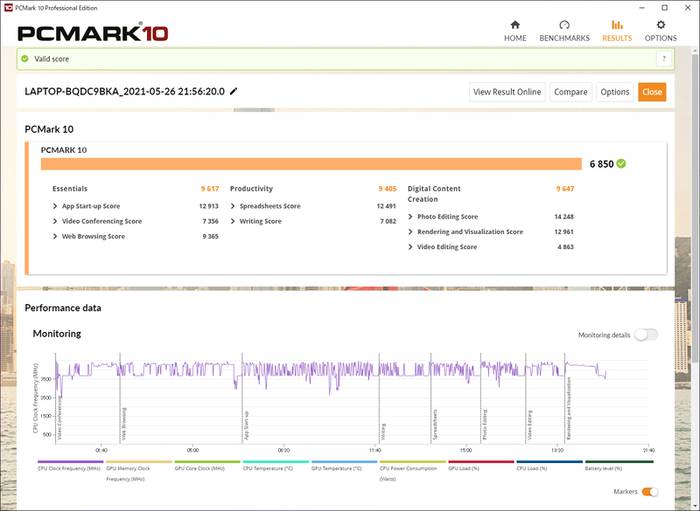Click the PCMark 10 title bar app icon
Viewport: 700px width, 511px height.
[8, 8]
